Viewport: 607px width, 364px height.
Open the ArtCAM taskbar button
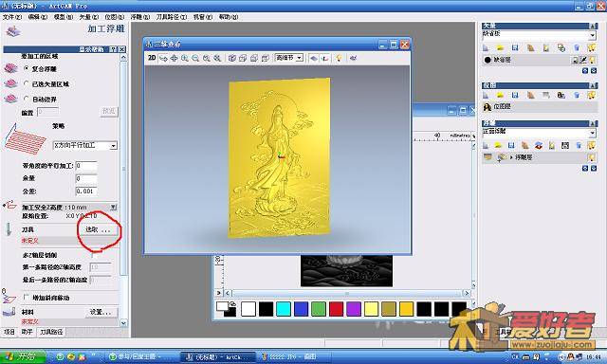click(x=217, y=357)
